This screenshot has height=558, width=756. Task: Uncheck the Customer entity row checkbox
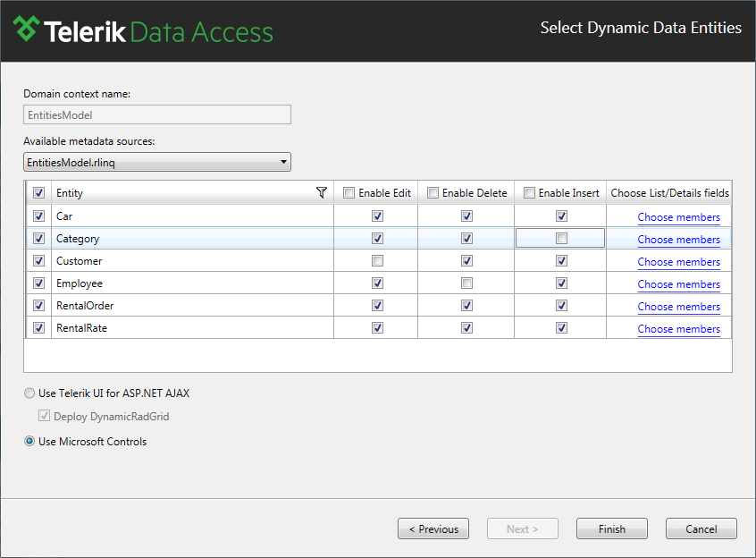tap(39, 261)
